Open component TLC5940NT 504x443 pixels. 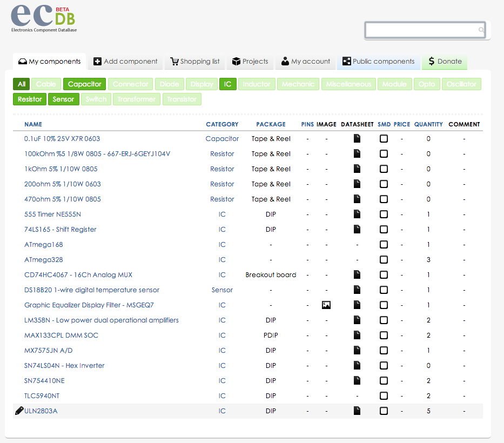point(42,395)
